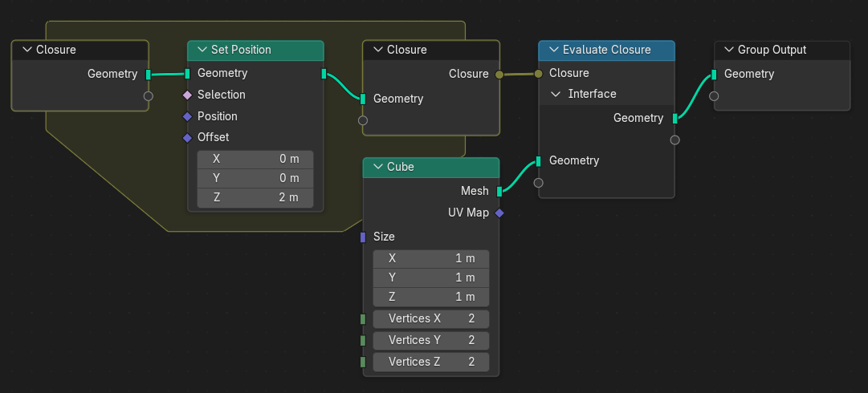This screenshot has width=868, height=393.
Task: Click the Position socket on Set Position
Action: 187,116
